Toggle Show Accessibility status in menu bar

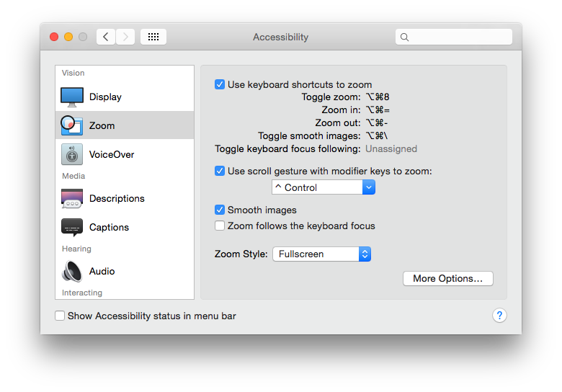[60, 316]
